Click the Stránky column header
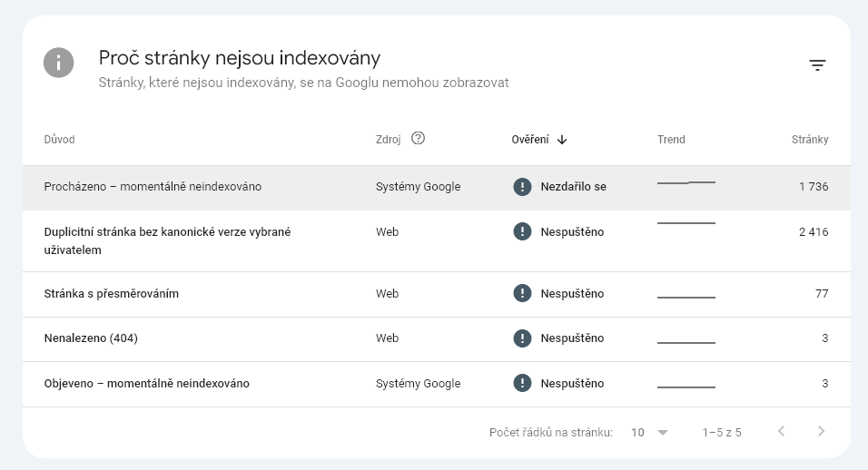This screenshot has width=868, height=470. click(x=809, y=140)
